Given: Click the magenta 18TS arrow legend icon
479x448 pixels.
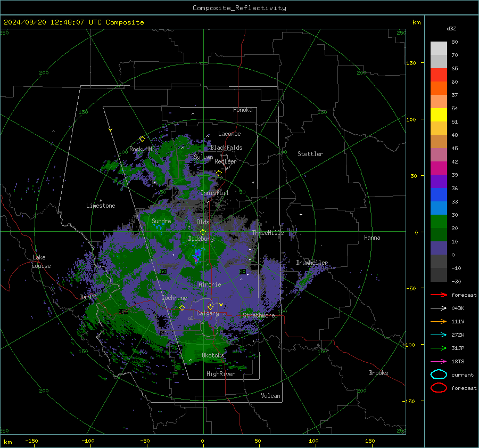Looking at the screenshot, I should point(439,362).
